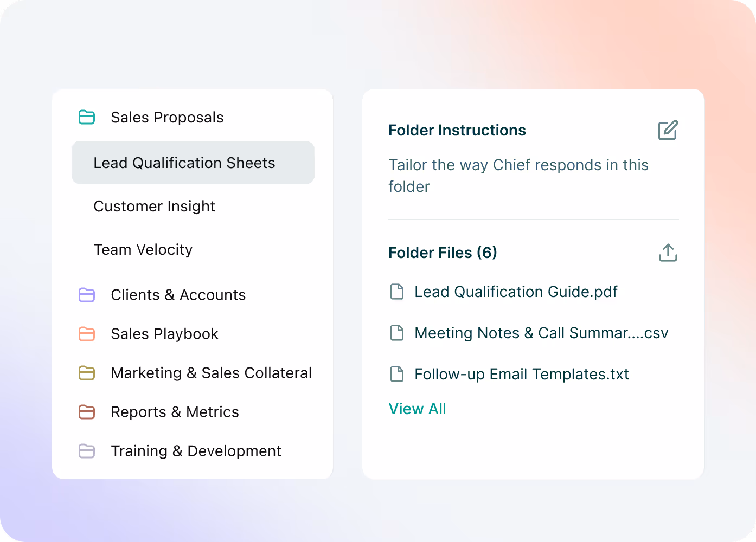Click the View All files link
Screen dimensions: 756x542
point(417,409)
